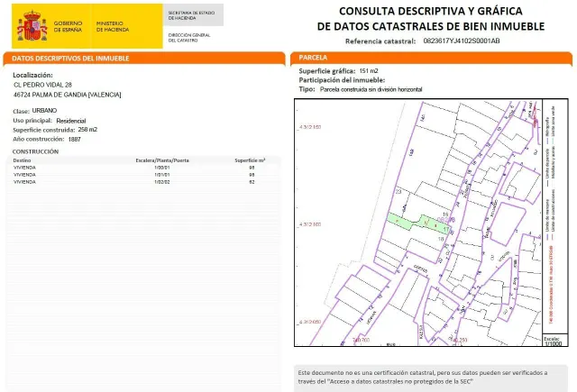The height and width of the screenshot is (392, 577).
Task: Select VIVIENDA in the 1/02/02 row
Action: (x=24, y=182)
